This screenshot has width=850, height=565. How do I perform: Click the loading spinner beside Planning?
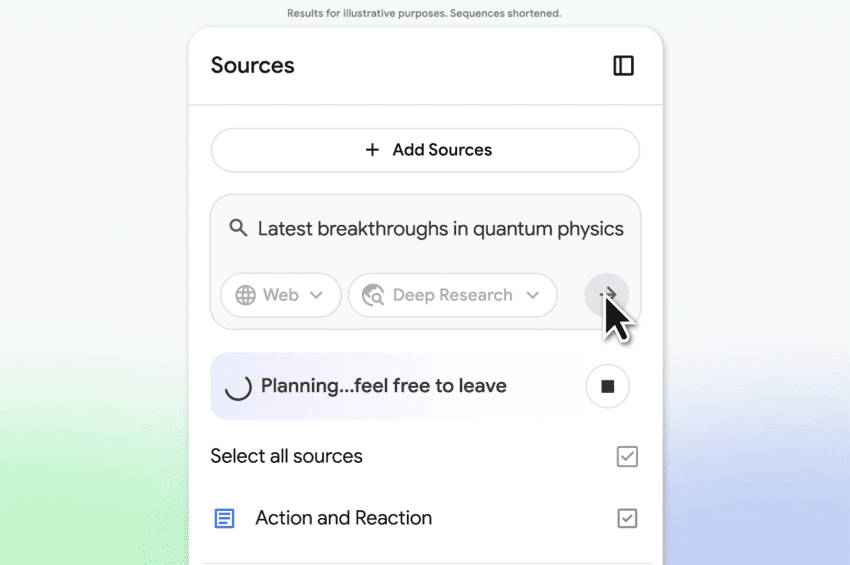tap(238, 387)
